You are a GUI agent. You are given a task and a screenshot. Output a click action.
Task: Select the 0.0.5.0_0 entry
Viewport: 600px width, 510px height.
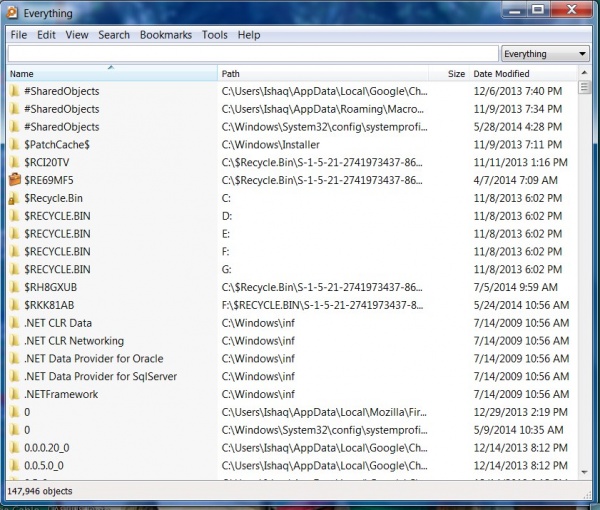pyautogui.click(x=44, y=466)
